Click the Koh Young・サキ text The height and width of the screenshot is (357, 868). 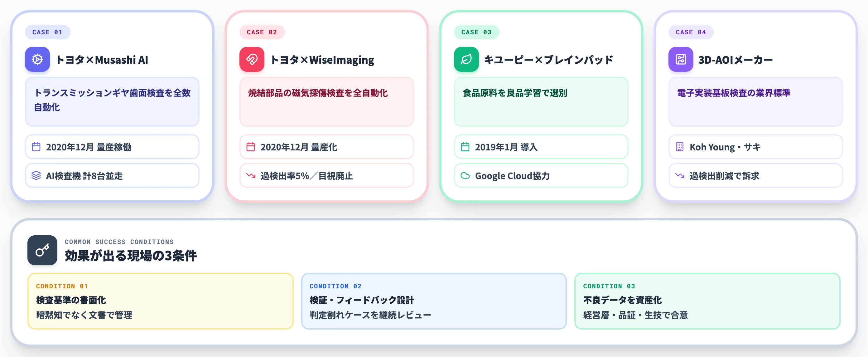click(x=725, y=147)
